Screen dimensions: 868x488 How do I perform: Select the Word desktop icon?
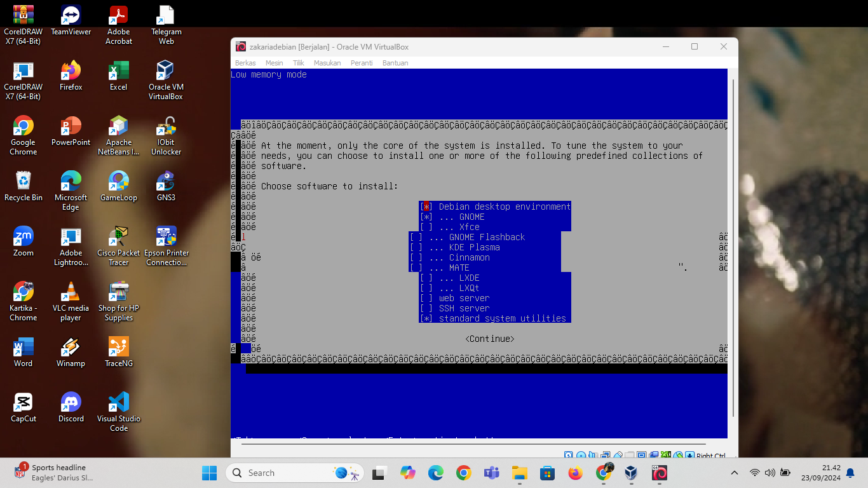point(24,353)
